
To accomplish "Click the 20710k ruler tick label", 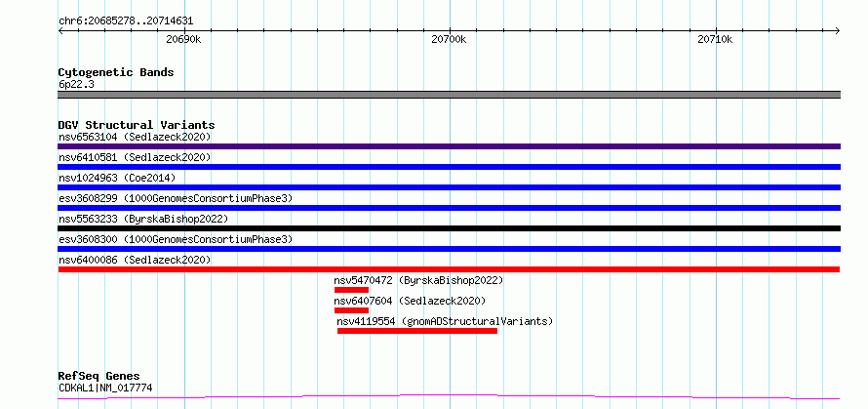I will [x=715, y=39].
